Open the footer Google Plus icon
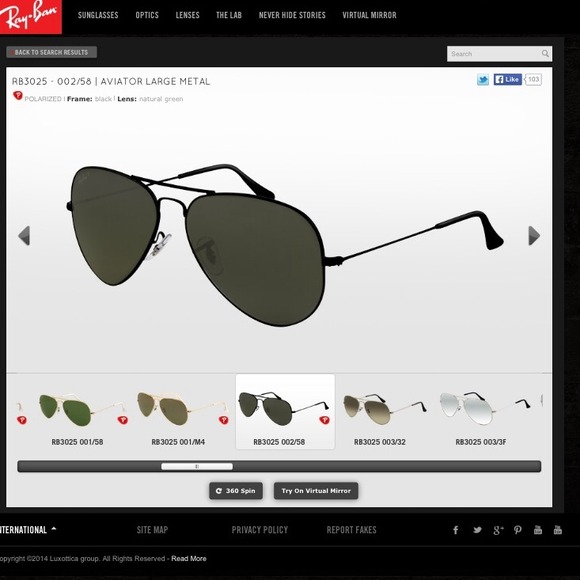Screen dimensions: 580x580 498,530
